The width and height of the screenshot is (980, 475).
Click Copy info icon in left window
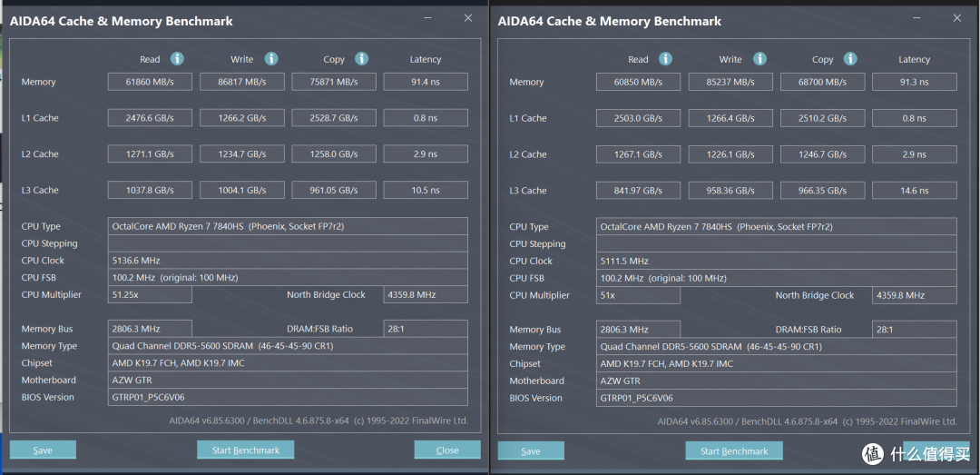click(x=362, y=59)
